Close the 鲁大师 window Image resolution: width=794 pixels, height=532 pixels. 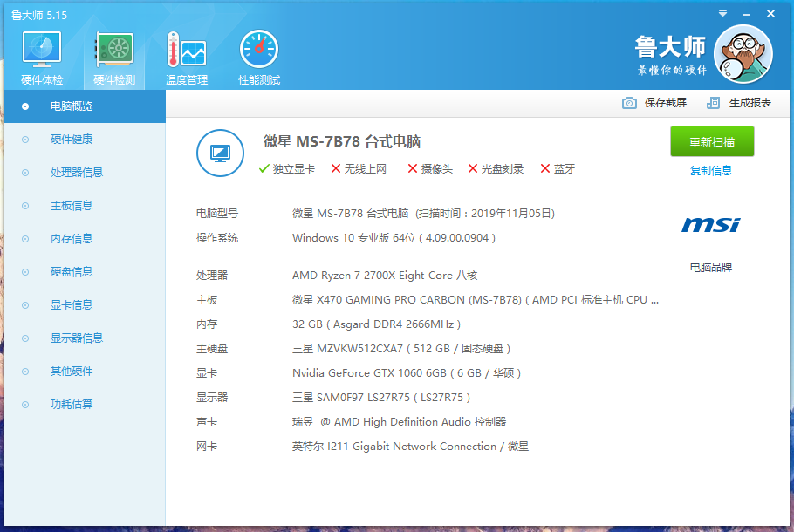[770, 14]
